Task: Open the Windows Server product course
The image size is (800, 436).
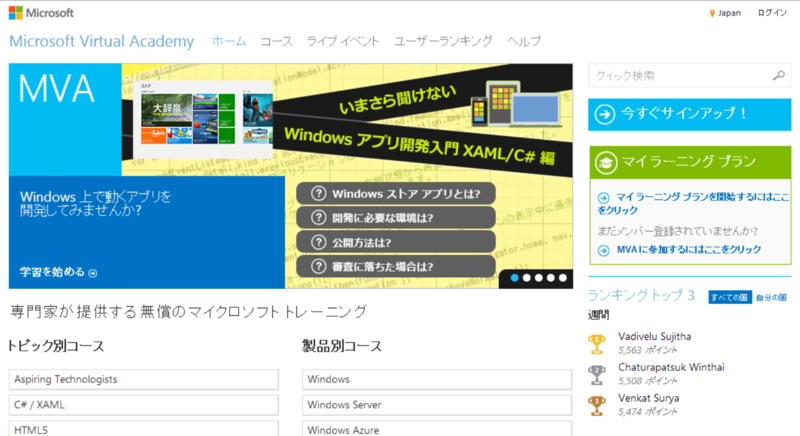Action: click(x=437, y=405)
